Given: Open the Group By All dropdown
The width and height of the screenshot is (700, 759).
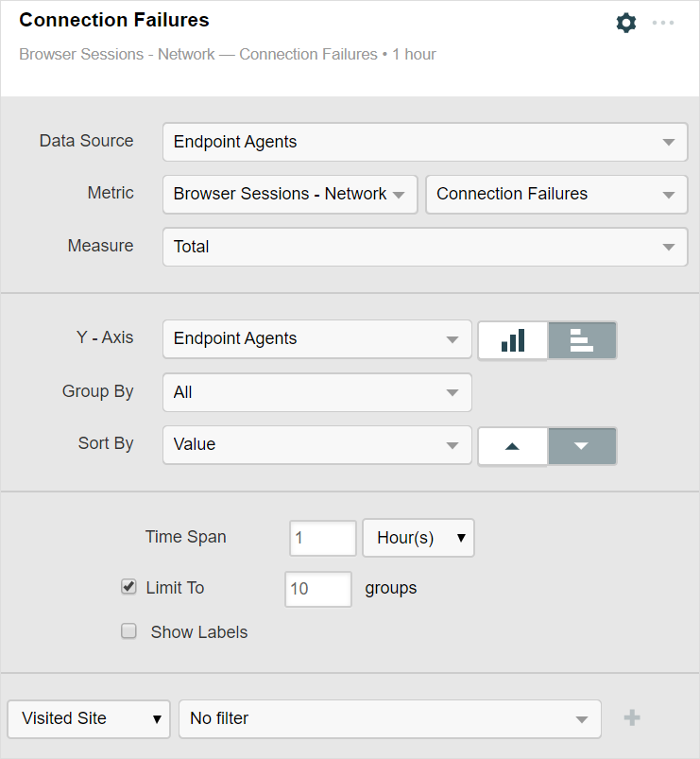Looking at the screenshot, I should [x=316, y=391].
